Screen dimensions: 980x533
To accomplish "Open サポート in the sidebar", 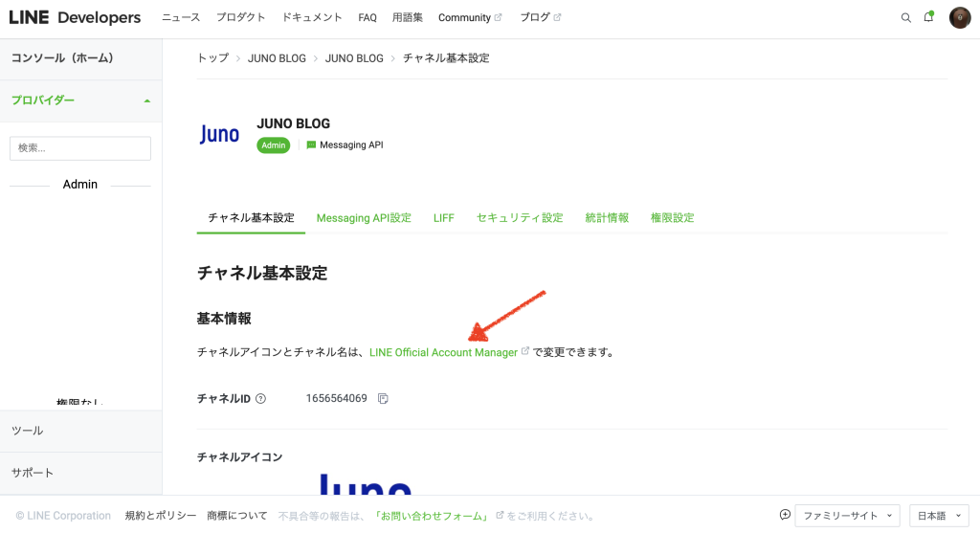I will [x=81, y=473].
